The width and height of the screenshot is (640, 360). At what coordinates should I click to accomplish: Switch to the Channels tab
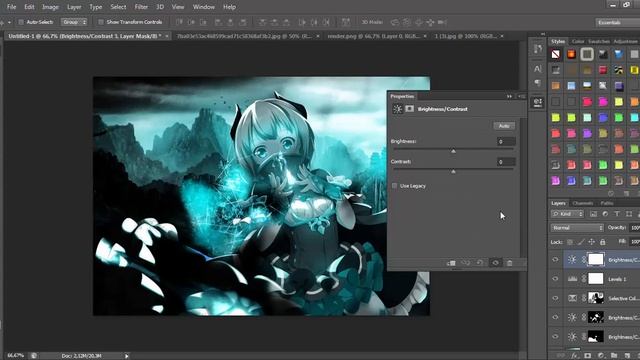(x=582, y=203)
